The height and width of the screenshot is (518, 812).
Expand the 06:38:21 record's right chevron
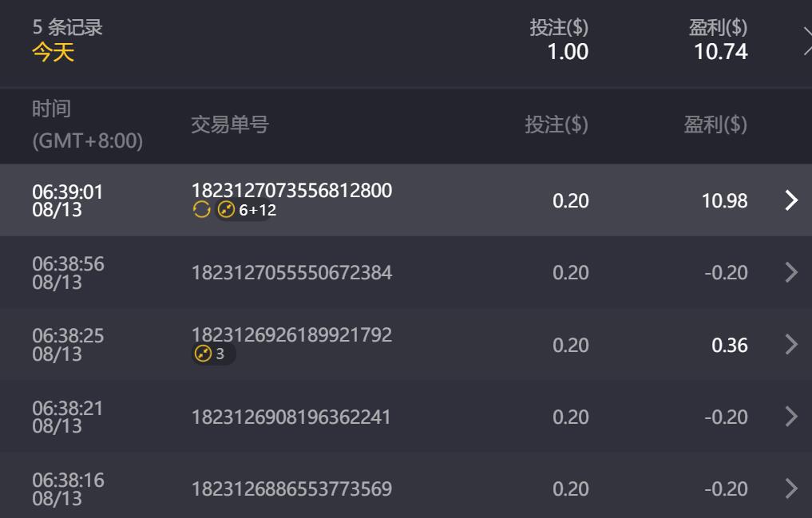point(791,417)
